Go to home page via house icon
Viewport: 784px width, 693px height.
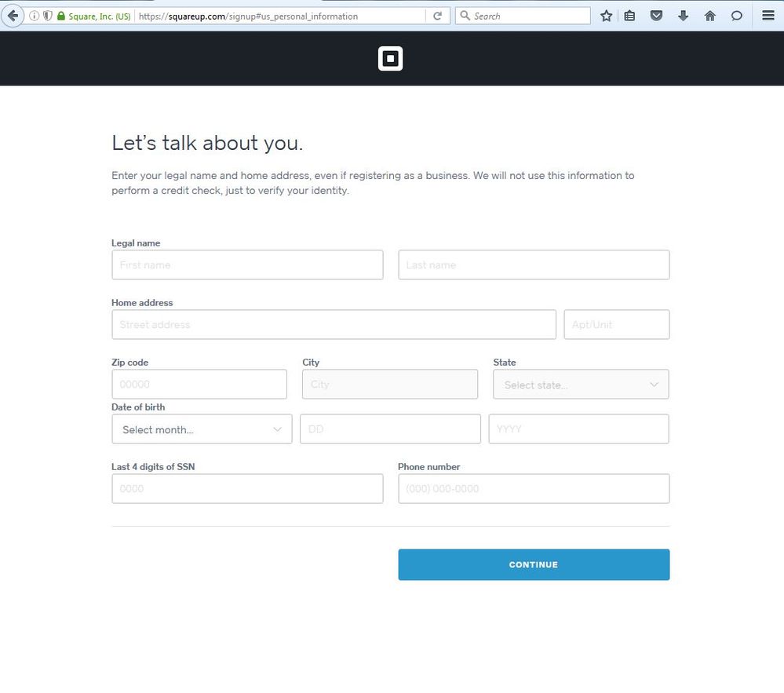tap(710, 16)
